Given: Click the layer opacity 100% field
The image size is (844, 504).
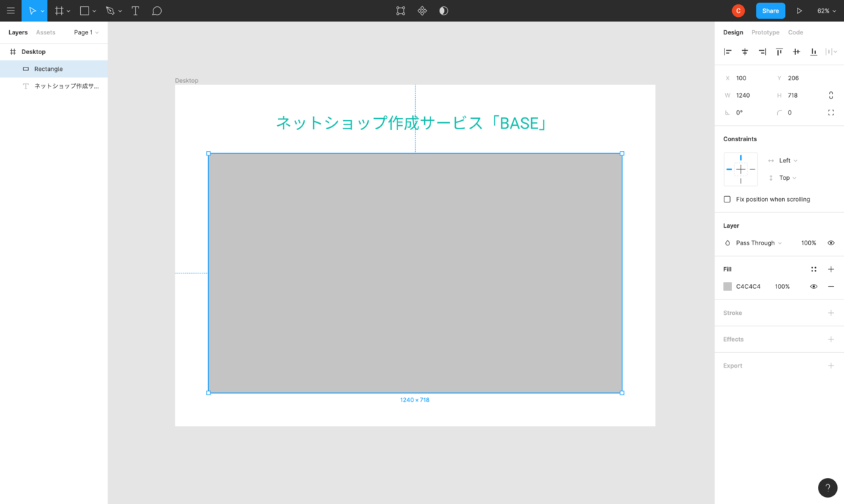Looking at the screenshot, I should pos(809,243).
